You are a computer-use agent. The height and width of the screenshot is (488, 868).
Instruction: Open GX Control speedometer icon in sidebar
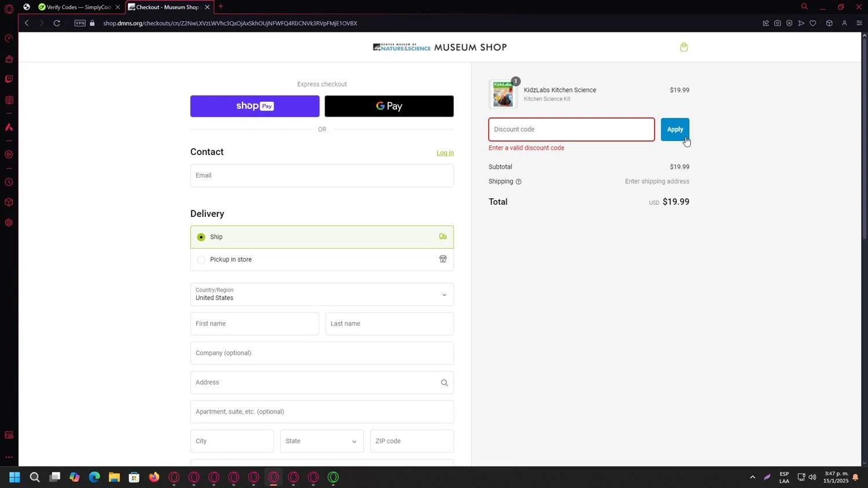[9, 38]
